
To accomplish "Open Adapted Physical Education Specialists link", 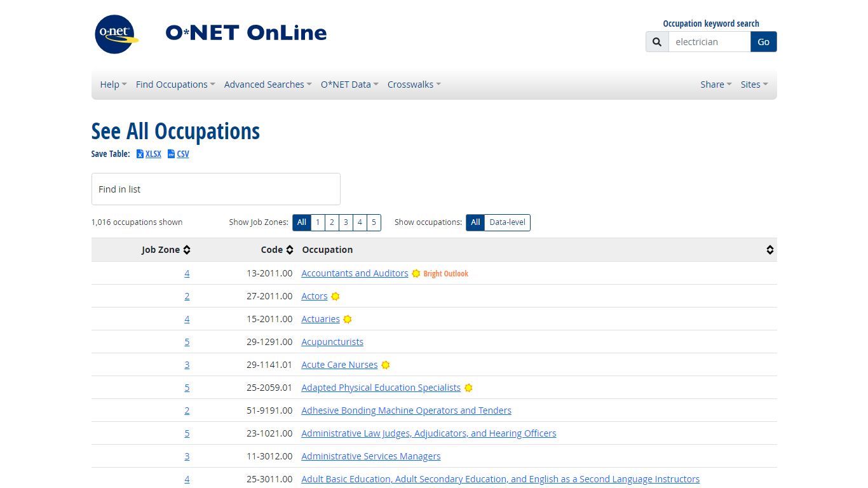I will (x=381, y=388).
